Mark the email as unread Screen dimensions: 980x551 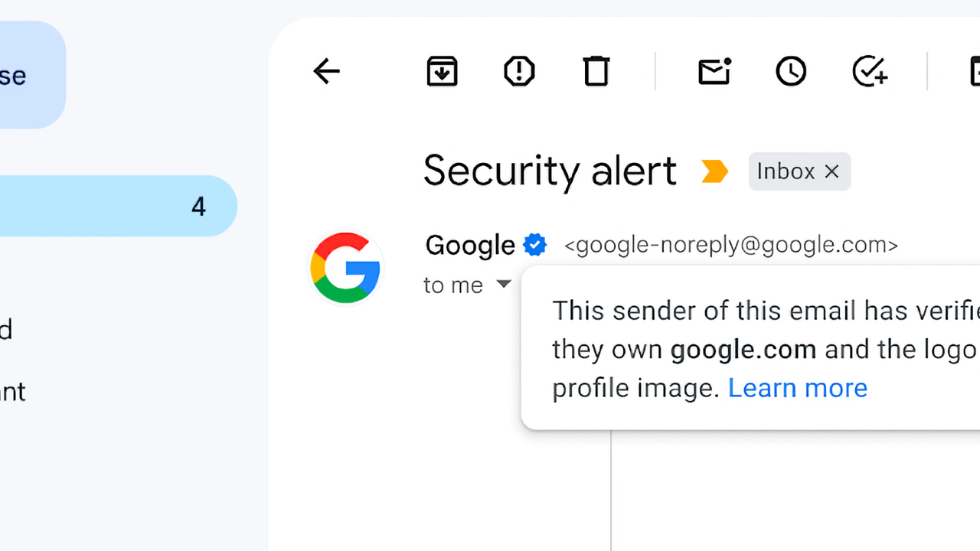[714, 72]
